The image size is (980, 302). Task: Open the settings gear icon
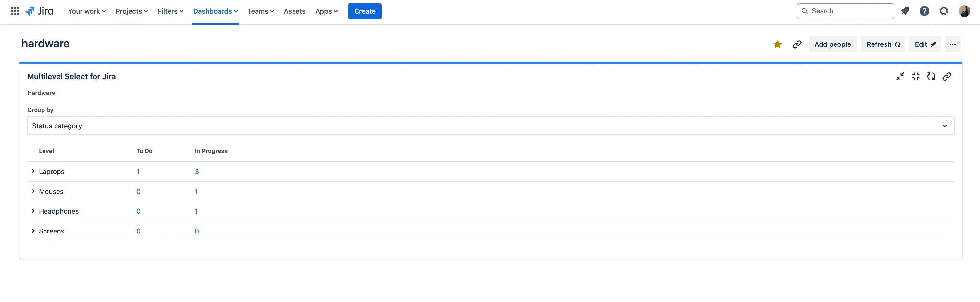944,11
